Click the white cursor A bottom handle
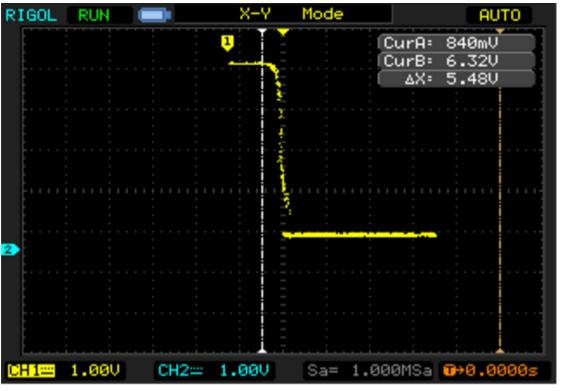Viewport: 575px width, 391px height. (x=262, y=351)
